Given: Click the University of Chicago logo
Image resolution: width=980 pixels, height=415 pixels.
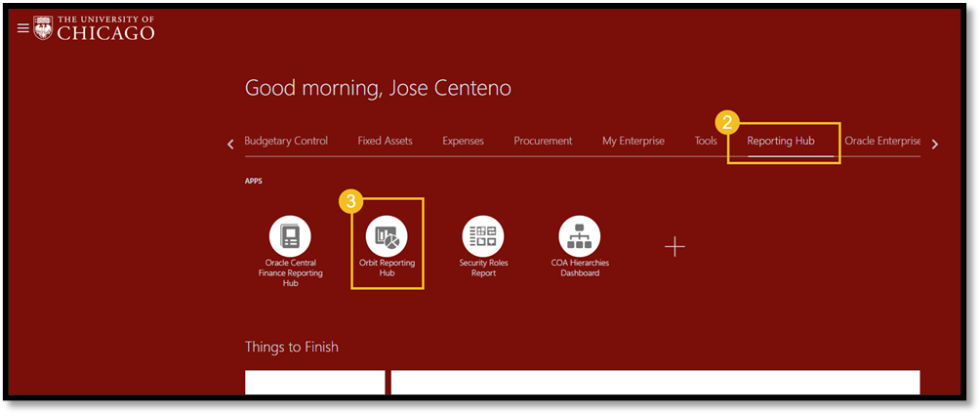Looking at the screenshot, I should pos(95,28).
